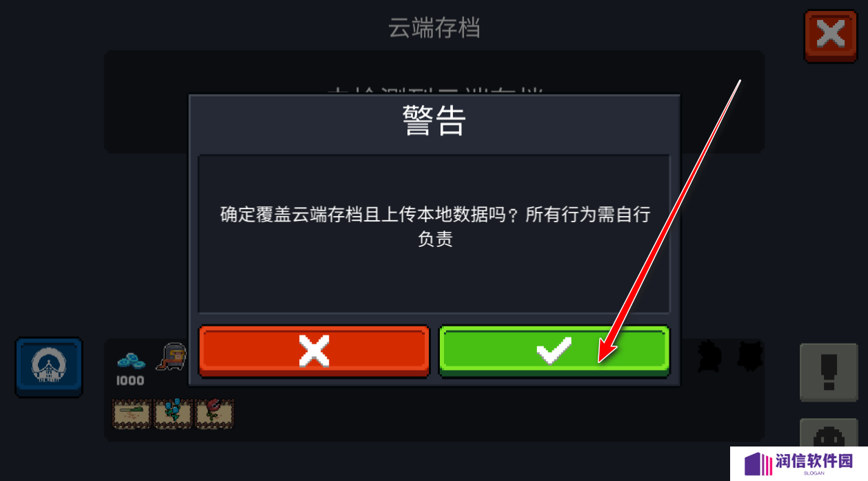Click the 警告 warning dialog title
This screenshot has width=868, height=481.
[x=434, y=122]
